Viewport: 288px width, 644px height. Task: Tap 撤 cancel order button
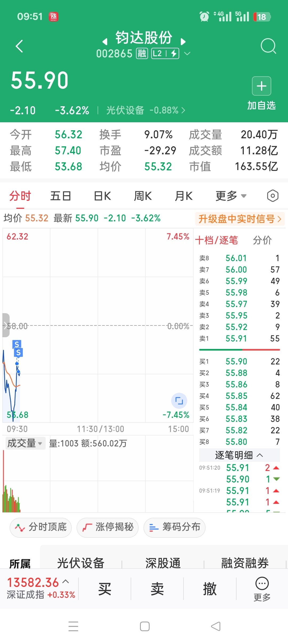coord(210,589)
